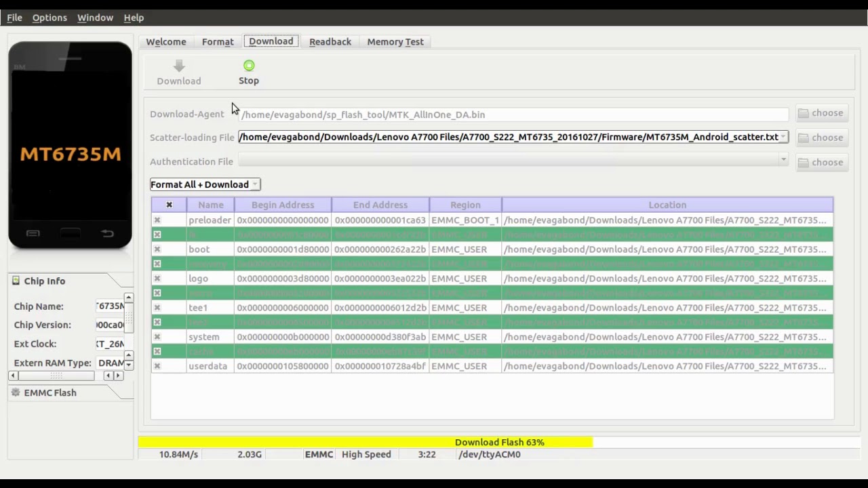Click the Region column header
Screen dimensions: 868x488
click(x=465, y=205)
